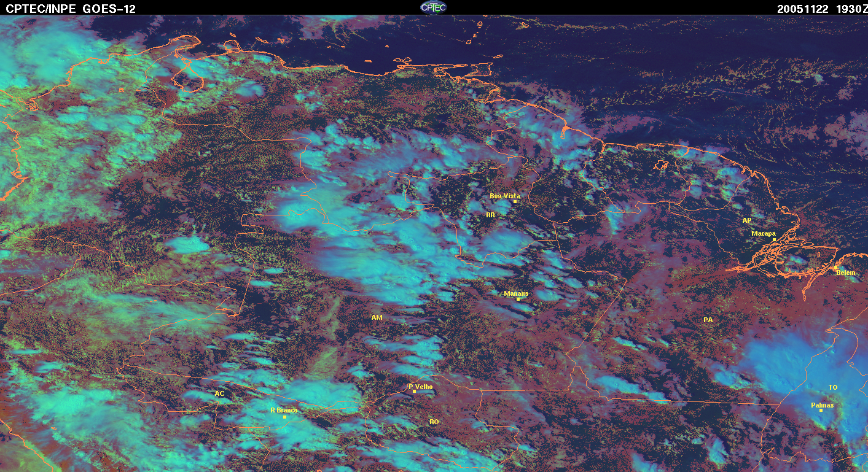Click the Macapa city label
This screenshot has width=868, height=472.
point(764,233)
